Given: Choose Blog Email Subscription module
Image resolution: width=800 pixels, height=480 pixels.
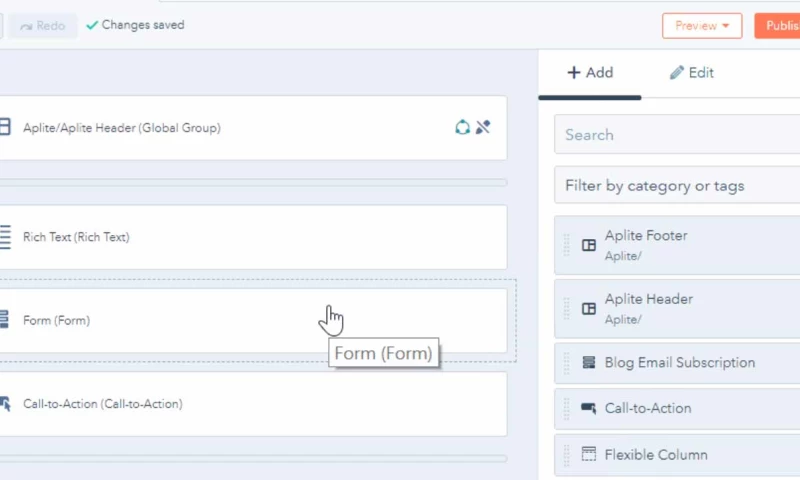Looking at the screenshot, I should point(677,363).
